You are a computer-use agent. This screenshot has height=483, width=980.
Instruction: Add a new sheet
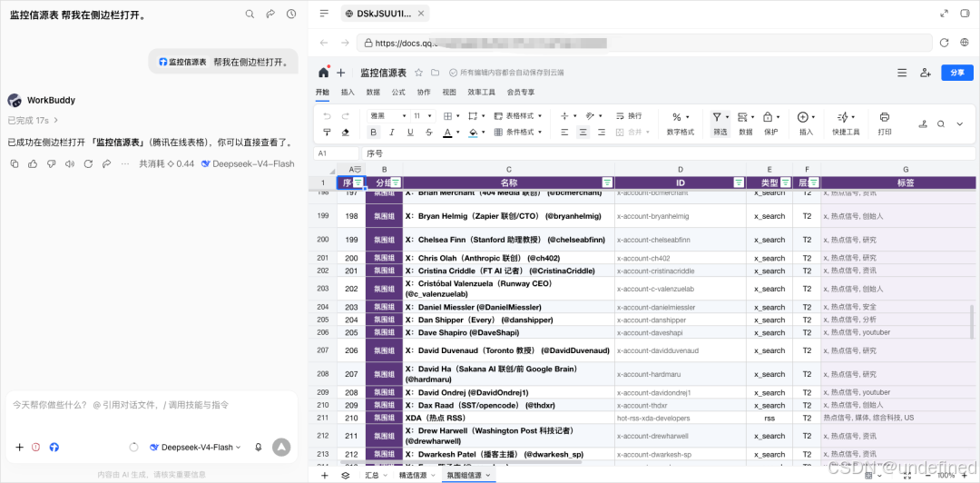pyautogui.click(x=324, y=476)
